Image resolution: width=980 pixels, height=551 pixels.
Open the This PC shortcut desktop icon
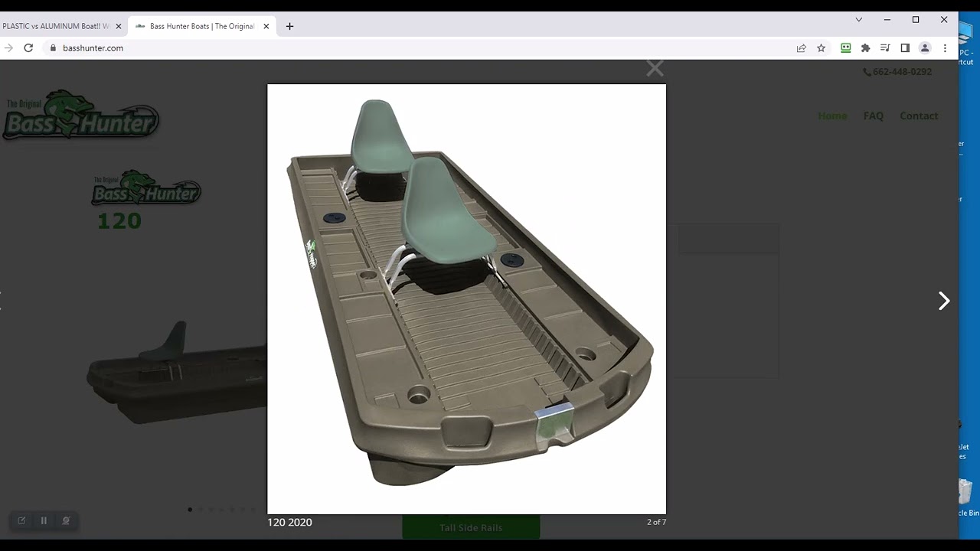point(966,44)
